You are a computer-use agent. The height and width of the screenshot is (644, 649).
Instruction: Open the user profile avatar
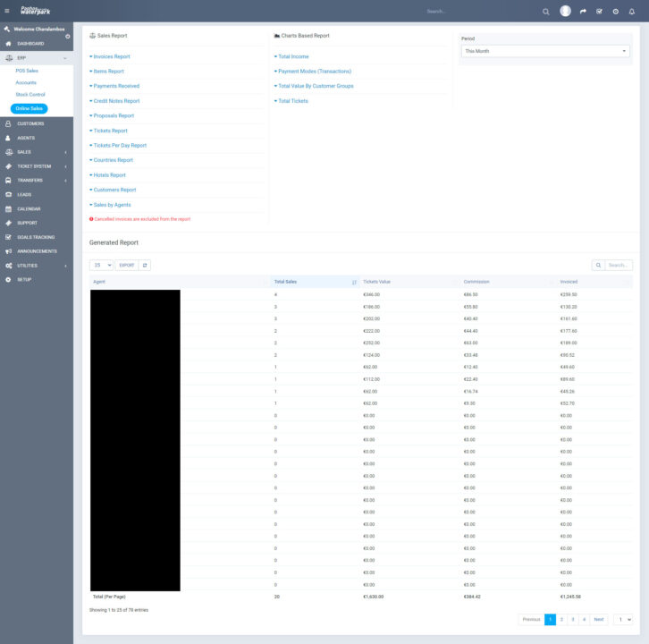pos(565,11)
